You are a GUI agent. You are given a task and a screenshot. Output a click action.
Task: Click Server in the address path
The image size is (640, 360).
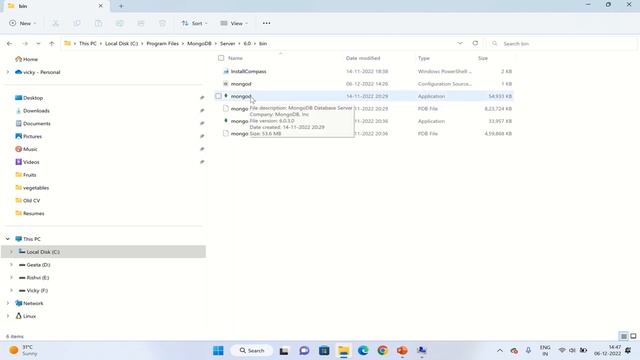pyautogui.click(x=227, y=43)
